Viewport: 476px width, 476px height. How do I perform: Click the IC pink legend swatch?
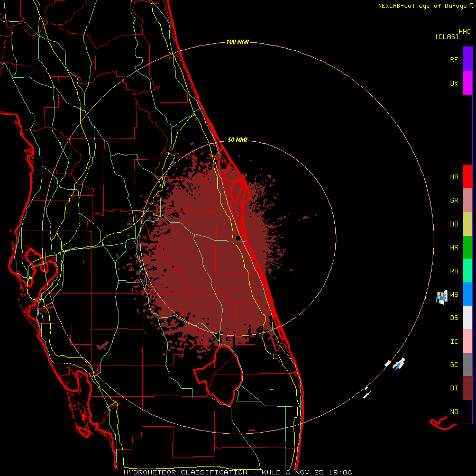pyautogui.click(x=467, y=341)
